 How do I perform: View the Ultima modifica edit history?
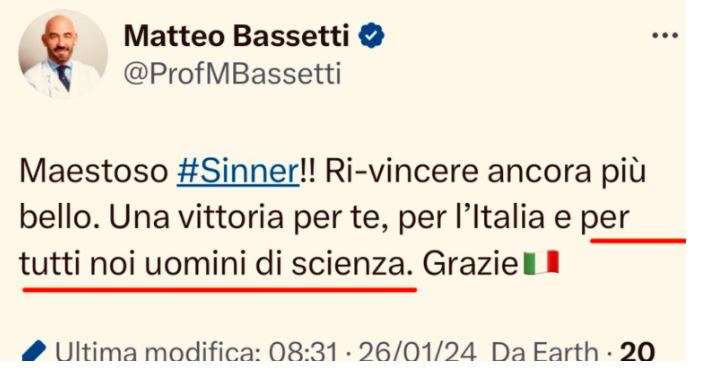click(157, 352)
